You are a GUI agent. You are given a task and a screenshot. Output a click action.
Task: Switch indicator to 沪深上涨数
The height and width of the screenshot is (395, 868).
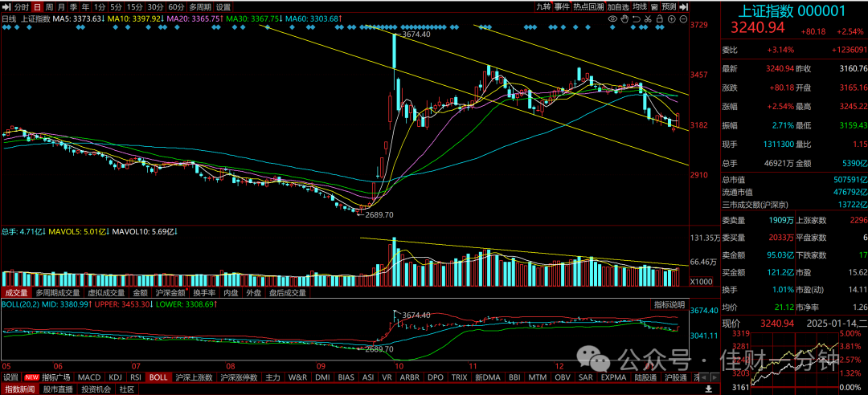[194, 377]
